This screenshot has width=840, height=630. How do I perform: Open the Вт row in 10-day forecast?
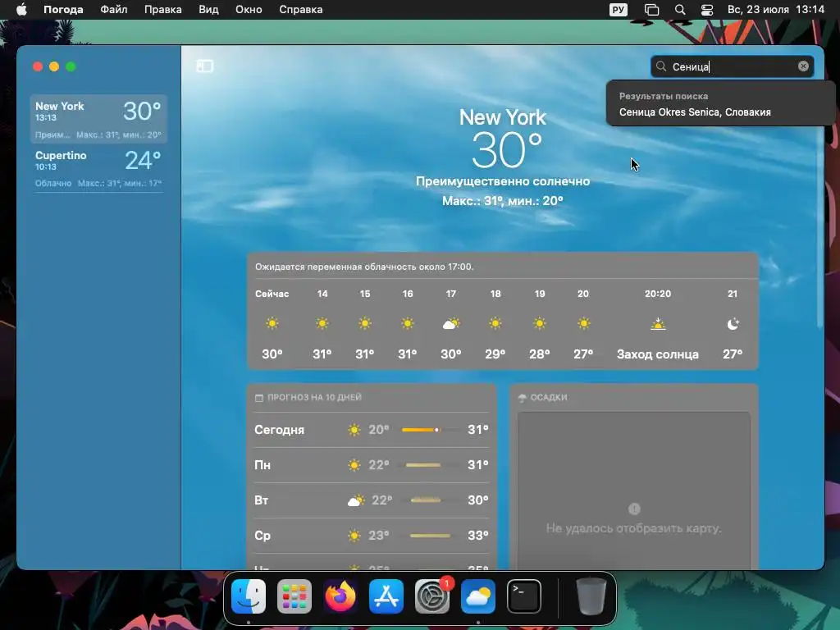372,500
